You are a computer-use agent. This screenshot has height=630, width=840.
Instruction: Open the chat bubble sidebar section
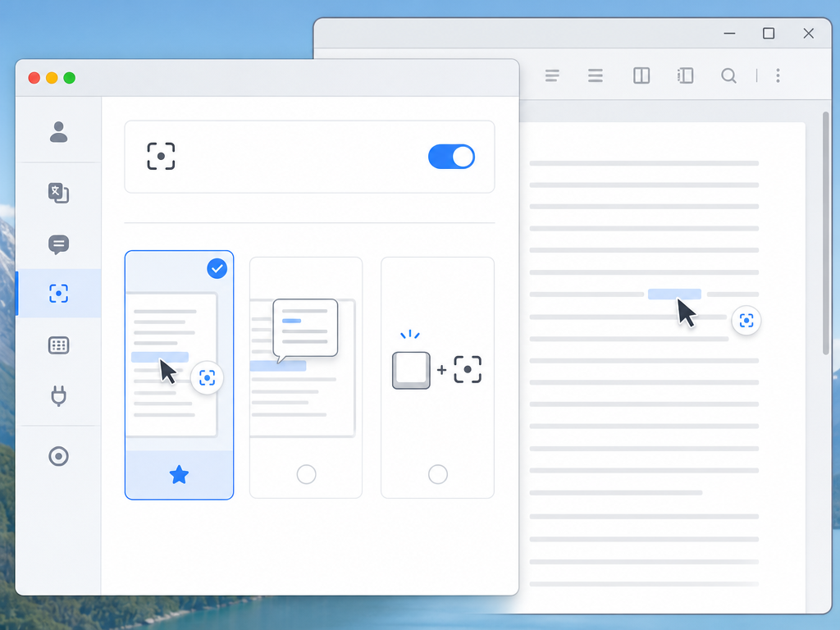click(58, 244)
